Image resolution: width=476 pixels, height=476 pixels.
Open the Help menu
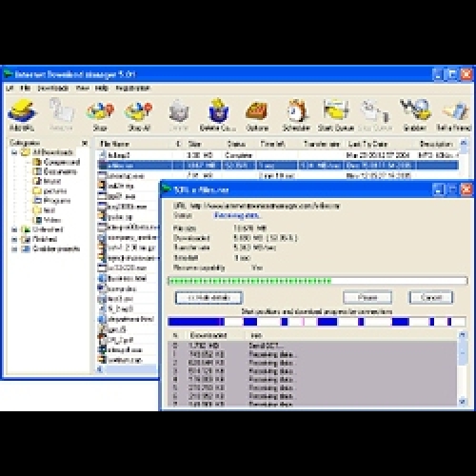pyautogui.click(x=102, y=89)
